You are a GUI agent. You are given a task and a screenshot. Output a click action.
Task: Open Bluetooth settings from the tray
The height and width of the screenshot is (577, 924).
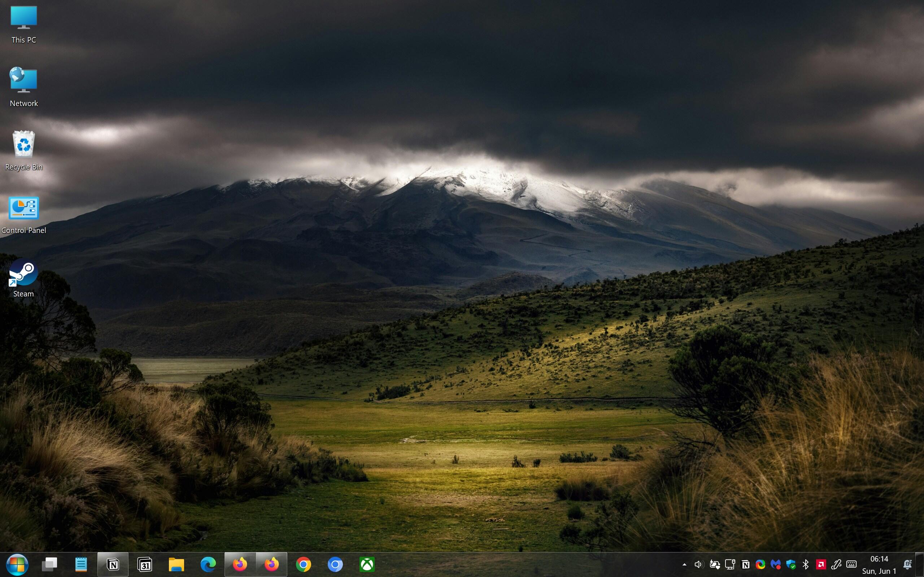coord(807,564)
